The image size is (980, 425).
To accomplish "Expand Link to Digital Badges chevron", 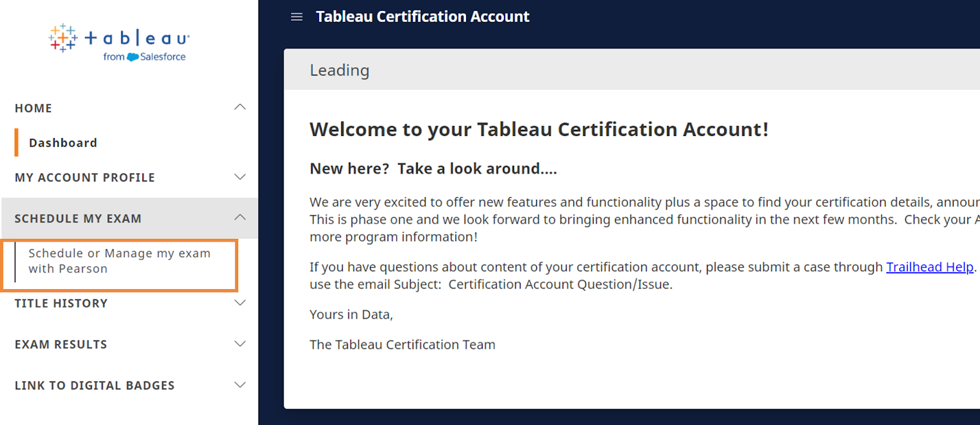I will [x=240, y=385].
